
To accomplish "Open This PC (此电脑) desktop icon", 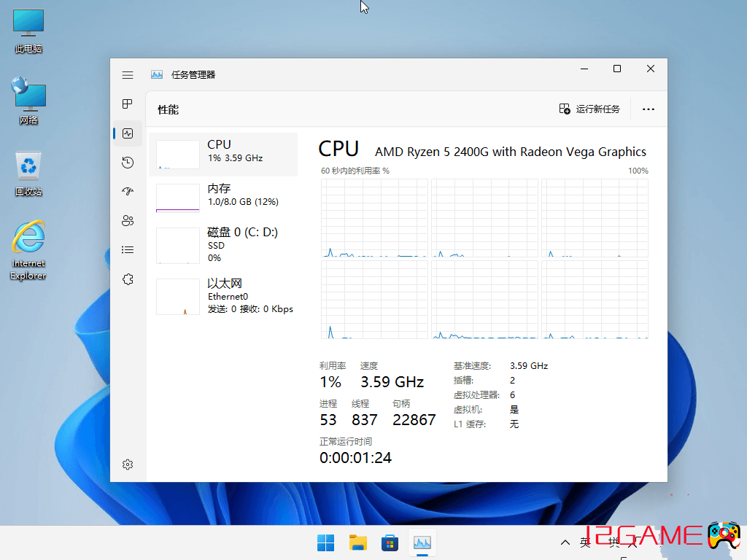I will tap(28, 31).
